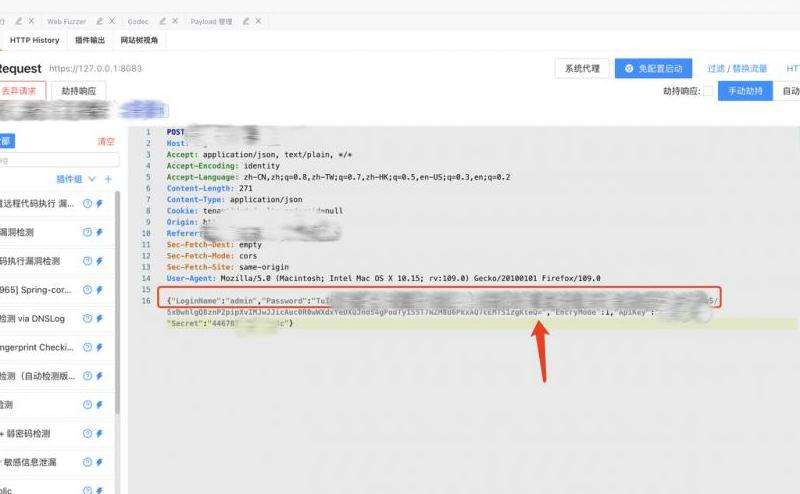Select 自动 hijack mode option

pos(790,91)
